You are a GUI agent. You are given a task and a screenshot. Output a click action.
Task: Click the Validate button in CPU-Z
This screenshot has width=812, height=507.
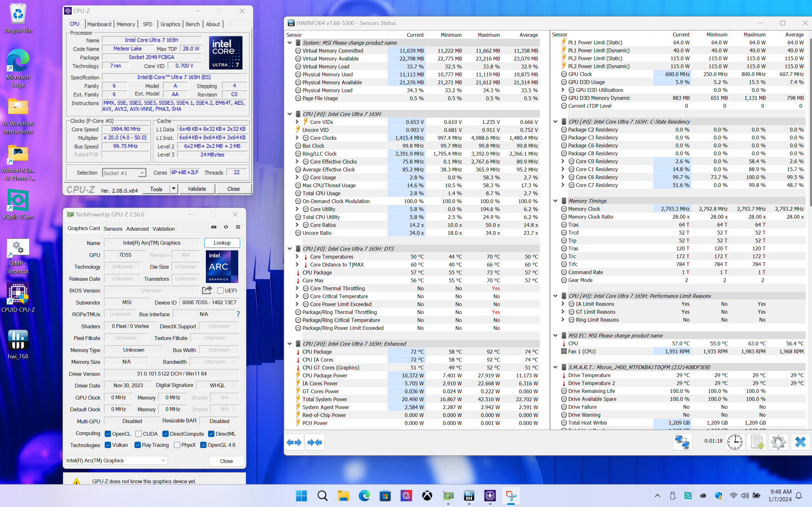[197, 189]
